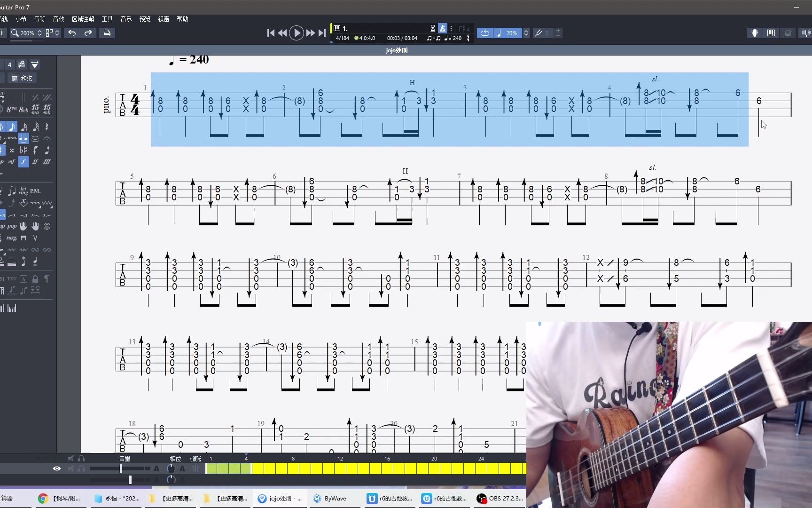Open the 音符 menu
The width and height of the screenshot is (812, 508).
pos(39,19)
